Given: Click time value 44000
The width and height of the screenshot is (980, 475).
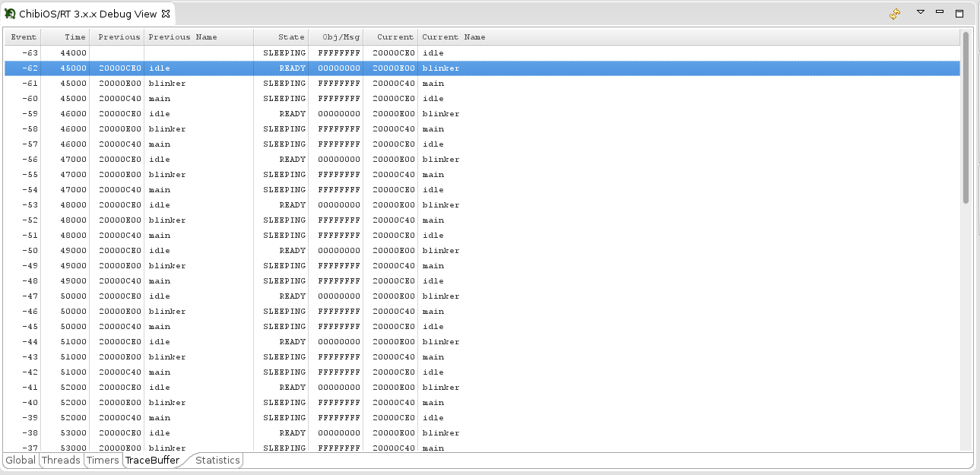Looking at the screenshot, I should click(x=73, y=53).
